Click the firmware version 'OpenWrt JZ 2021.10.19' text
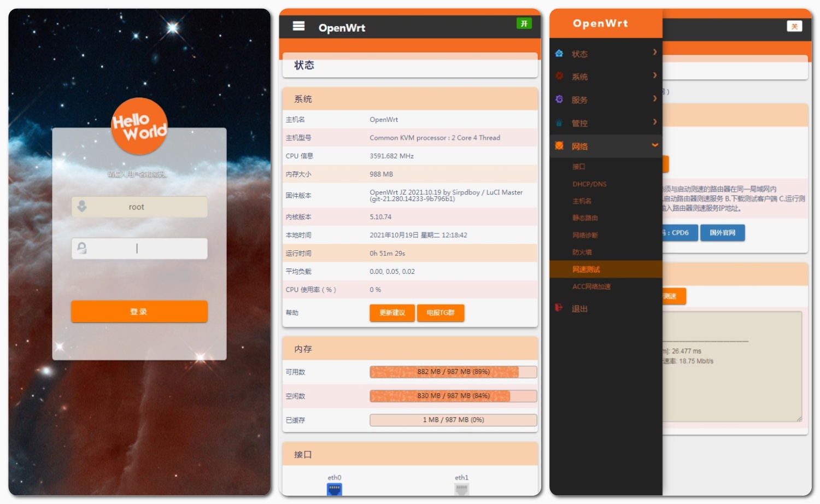 [x=446, y=195]
